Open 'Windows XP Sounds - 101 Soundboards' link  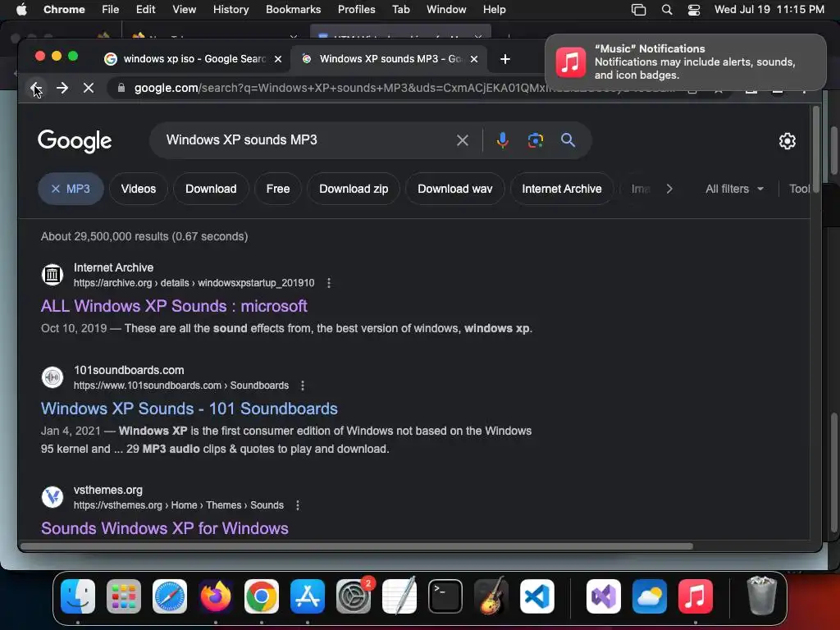(x=189, y=409)
